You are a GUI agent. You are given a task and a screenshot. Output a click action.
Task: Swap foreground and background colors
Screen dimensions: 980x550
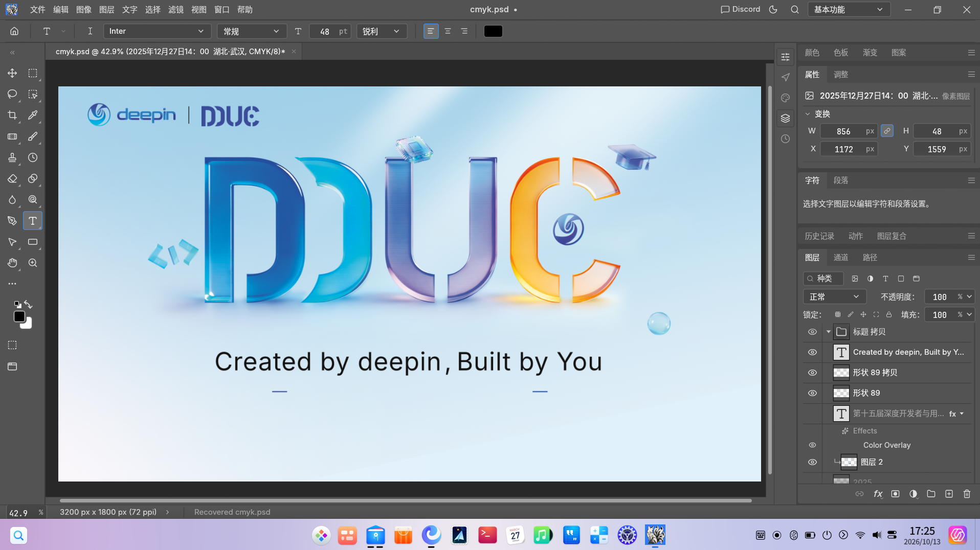tap(28, 305)
